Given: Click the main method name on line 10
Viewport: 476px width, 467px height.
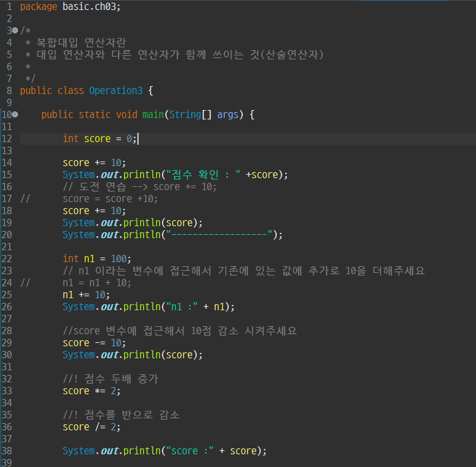Looking at the screenshot, I should (x=153, y=115).
